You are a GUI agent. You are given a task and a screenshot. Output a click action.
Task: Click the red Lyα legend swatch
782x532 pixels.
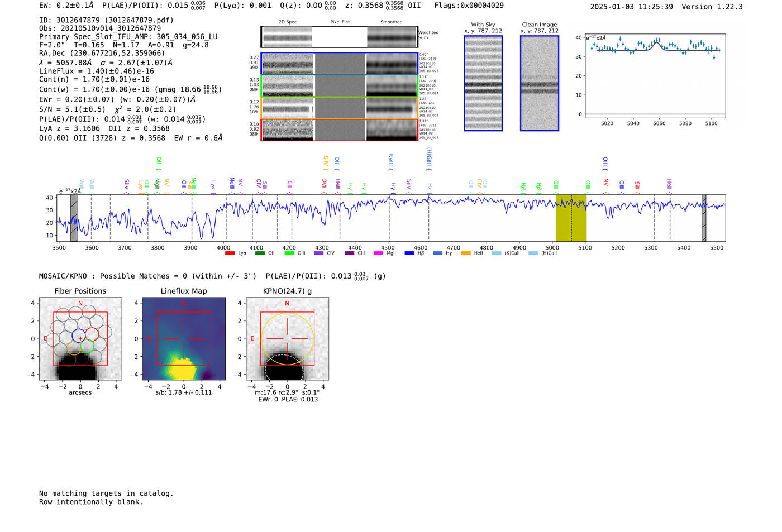[230, 253]
